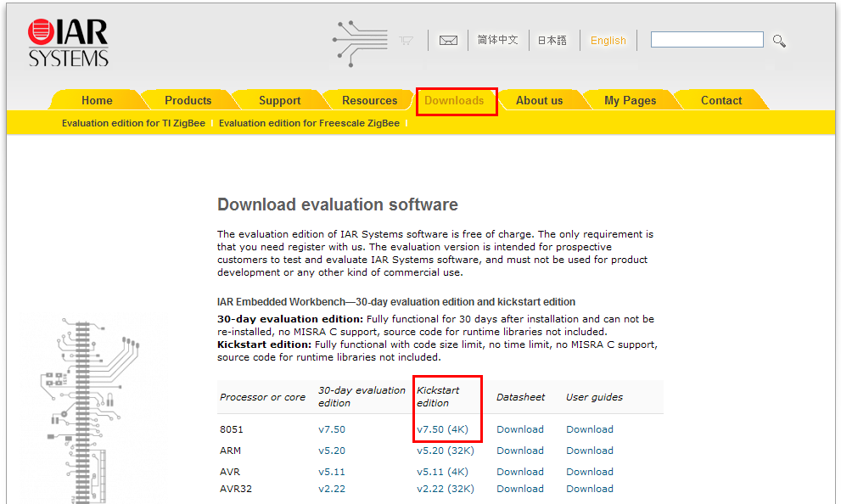Focus the site search input field
The image size is (841, 504).
pyautogui.click(x=707, y=40)
